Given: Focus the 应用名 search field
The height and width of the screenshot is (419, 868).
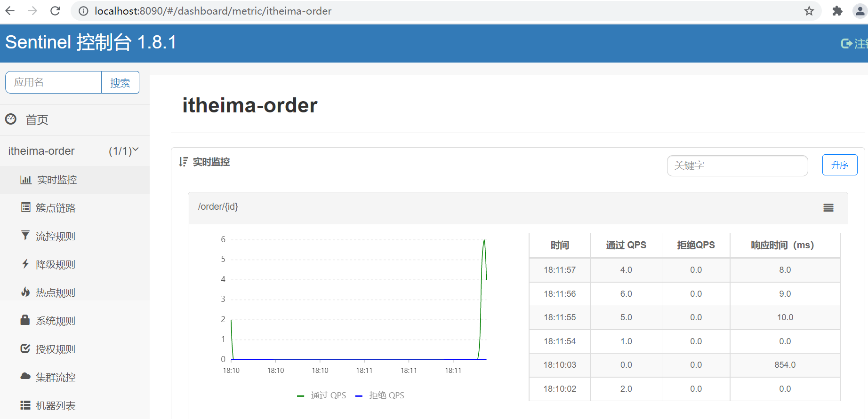Looking at the screenshot, I should pyautogui.click(x=54, y=83).
